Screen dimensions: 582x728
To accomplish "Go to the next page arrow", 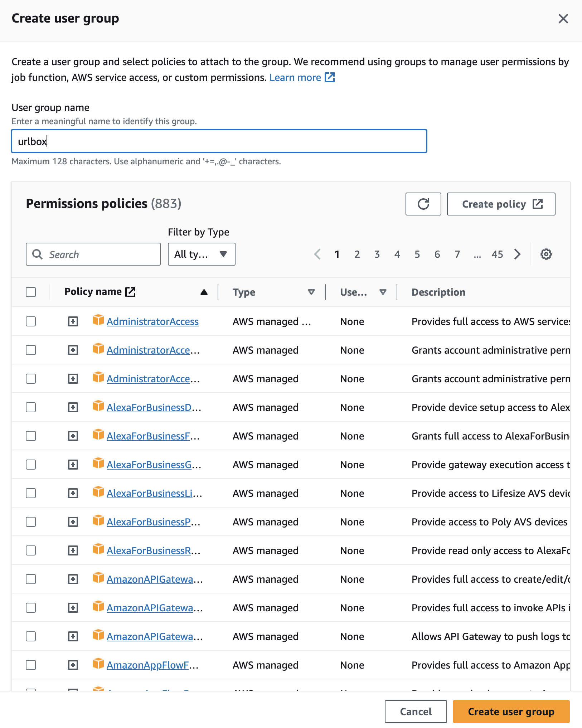I will (x=517, y=254).
